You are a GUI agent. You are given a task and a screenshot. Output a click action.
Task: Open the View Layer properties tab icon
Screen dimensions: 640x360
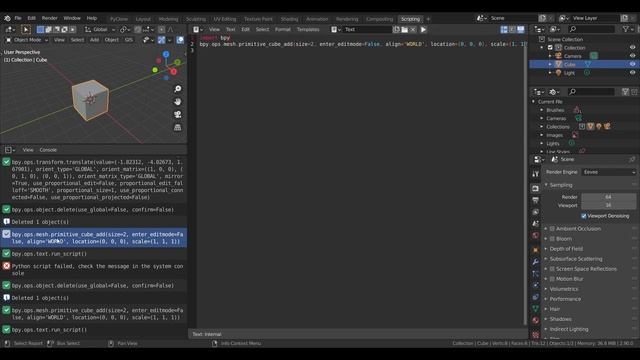536,212
